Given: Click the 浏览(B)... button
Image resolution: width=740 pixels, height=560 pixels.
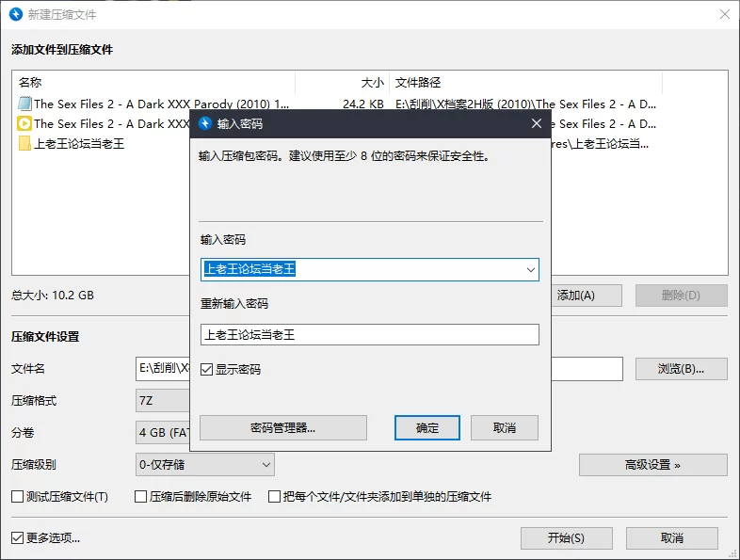Looking at the screenshot, I should 681,368.
